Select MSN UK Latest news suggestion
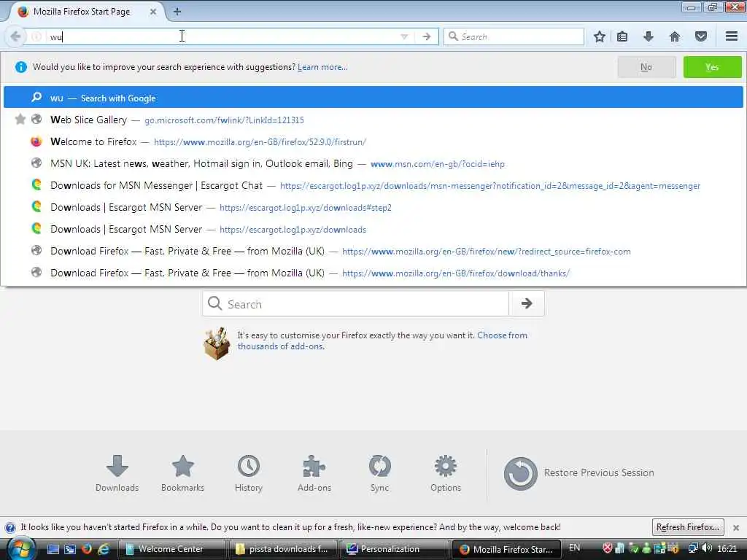 (x=373, y=163)
